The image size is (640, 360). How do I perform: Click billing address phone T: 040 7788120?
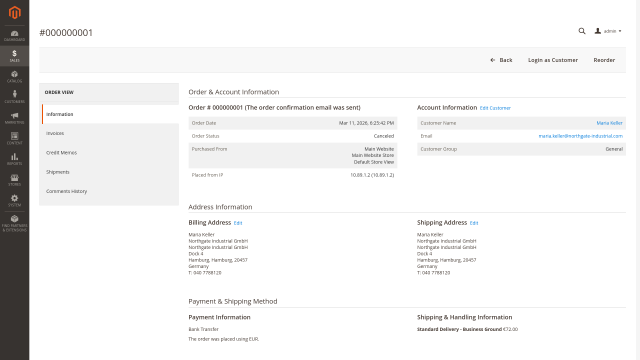[204, 273]
